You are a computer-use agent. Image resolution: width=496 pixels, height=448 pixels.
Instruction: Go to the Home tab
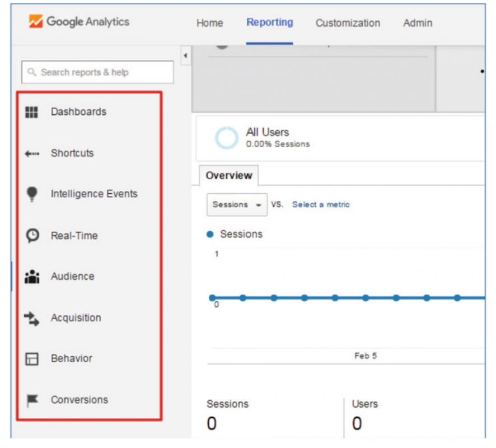210,23
